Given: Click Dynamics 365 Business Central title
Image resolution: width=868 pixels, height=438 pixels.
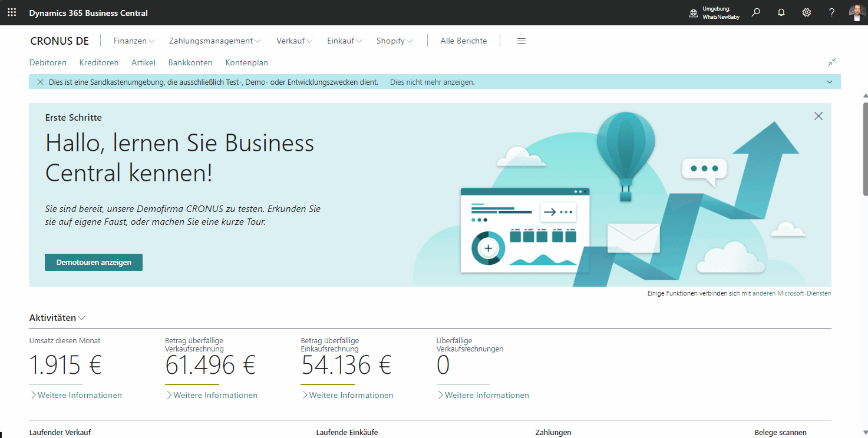Looking at the screenshot, I should (88, 13).
